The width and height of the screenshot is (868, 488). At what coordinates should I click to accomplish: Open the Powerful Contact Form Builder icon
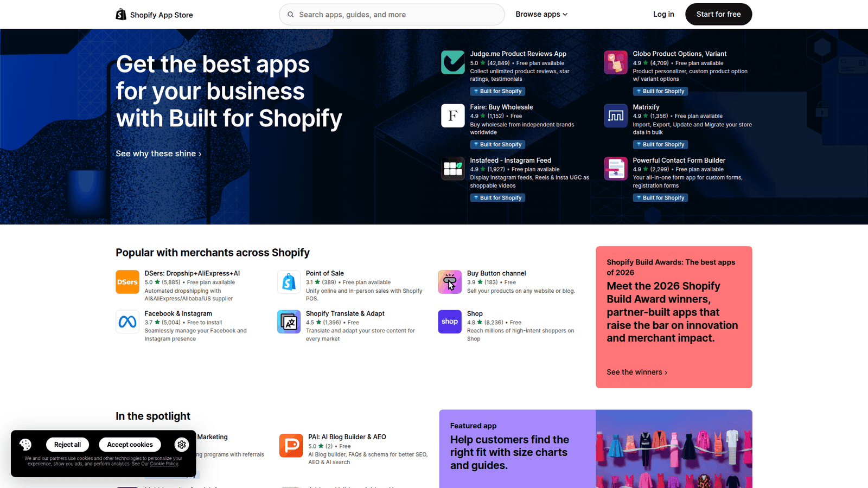click(616, 169)
